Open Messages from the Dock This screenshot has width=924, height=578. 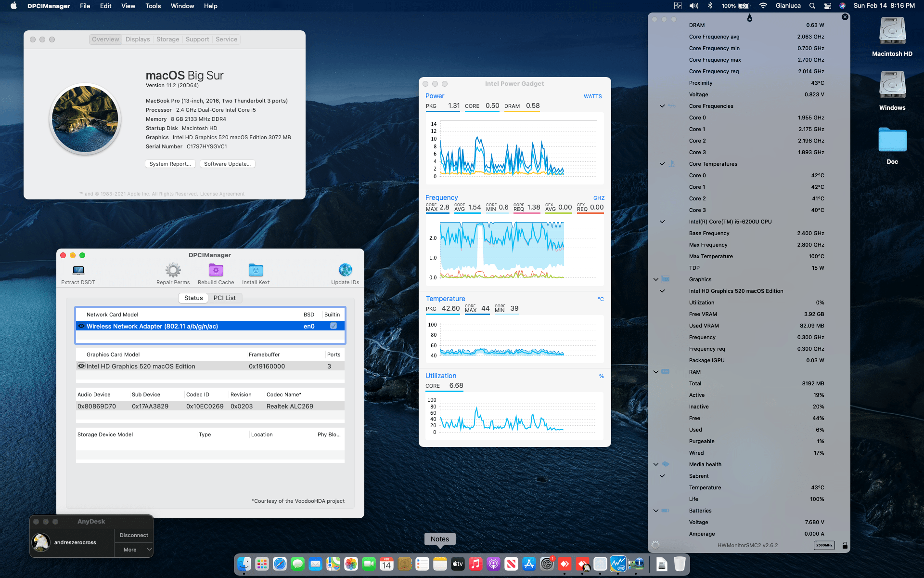pyautogui.click(x=298, y=564)
